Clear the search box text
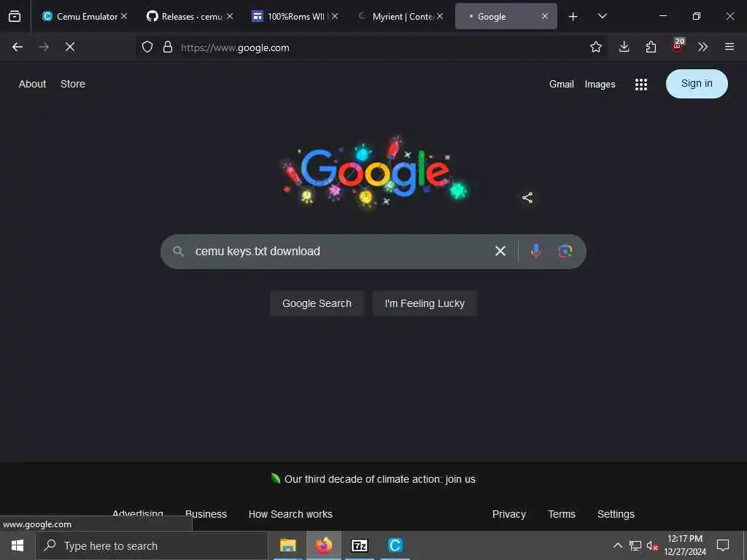This screenshot has height=560, width=747. pyautogui.click(x=500, y=251)
